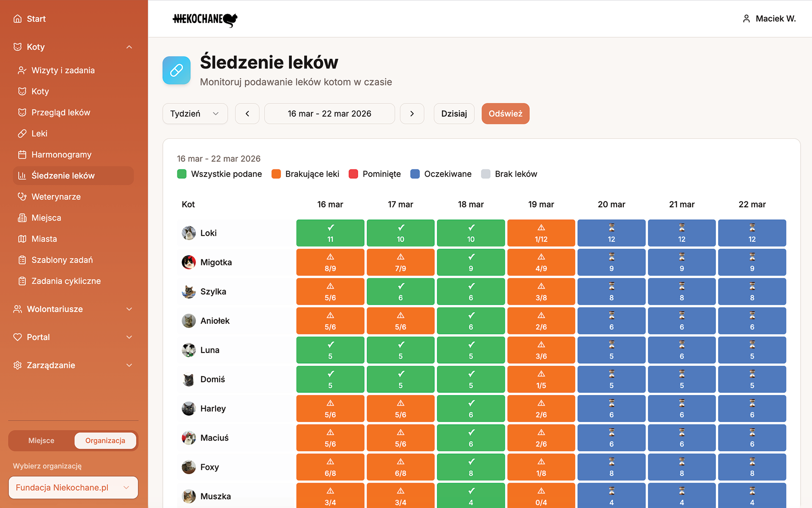
Task: Click the pill icon next to Leki
Action: (22, 134)
